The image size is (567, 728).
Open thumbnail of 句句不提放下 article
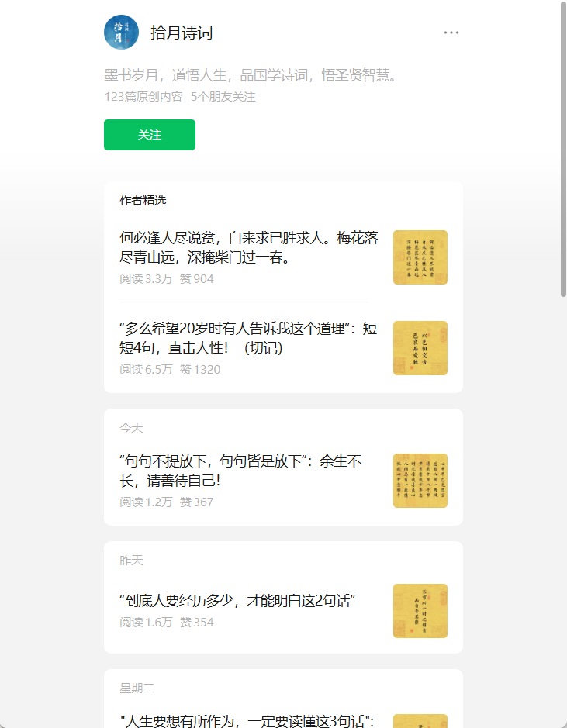coord(420,481)
